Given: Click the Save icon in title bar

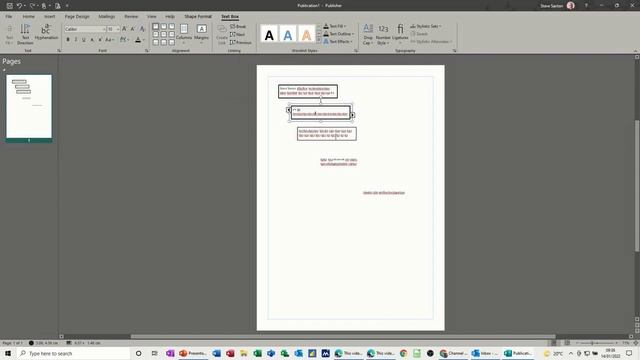Looking at the screenshot, I should tap(9, 6).
